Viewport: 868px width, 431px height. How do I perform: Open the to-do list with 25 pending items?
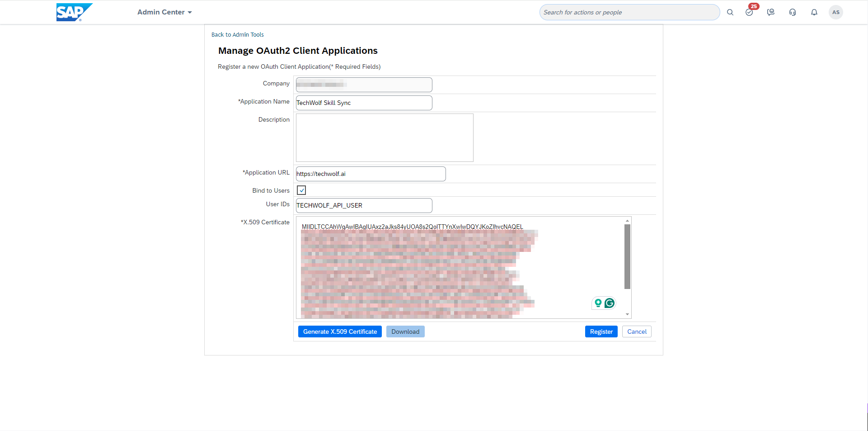pyautogui.click(x=749, y=12)
